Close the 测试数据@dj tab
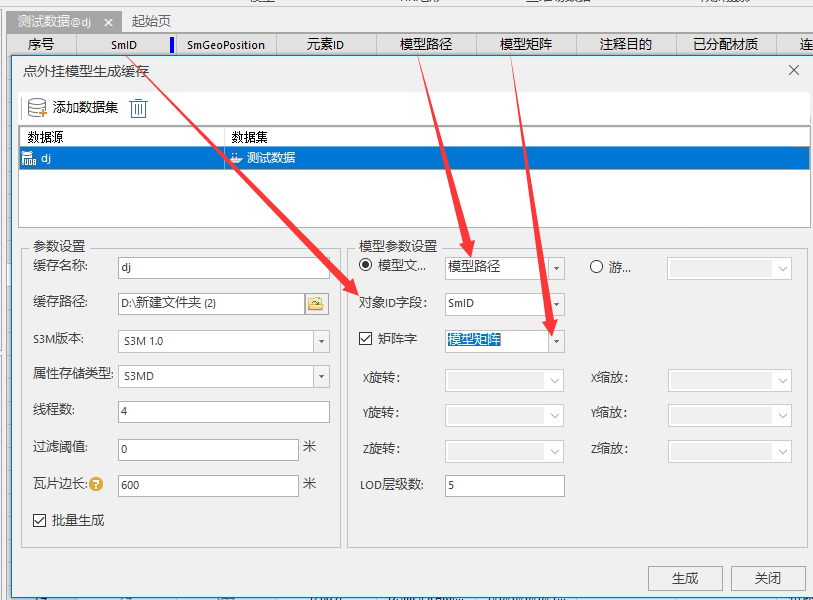 tap(109, 22)
